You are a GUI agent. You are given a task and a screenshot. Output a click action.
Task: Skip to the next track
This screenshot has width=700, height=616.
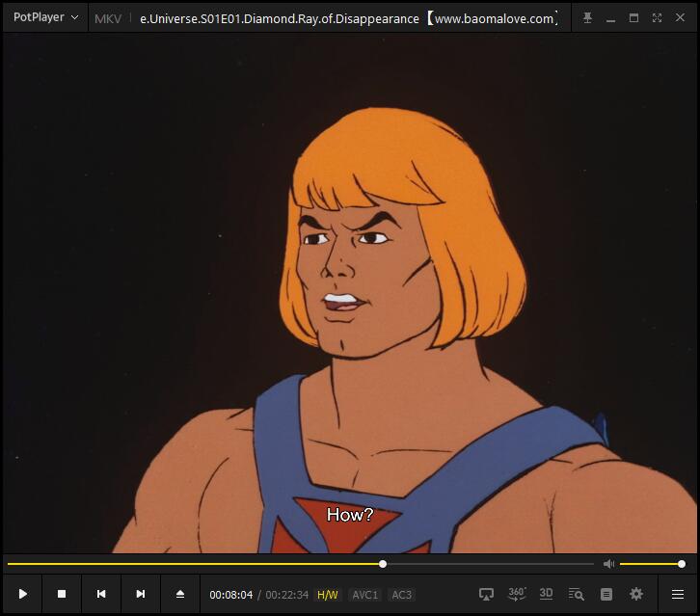tap(140, 594)
